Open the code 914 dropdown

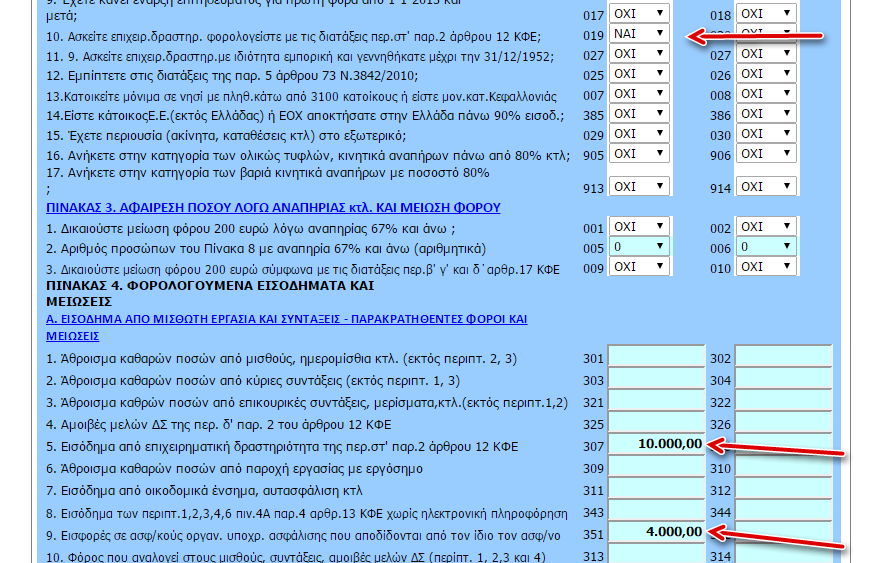[766, 187]
